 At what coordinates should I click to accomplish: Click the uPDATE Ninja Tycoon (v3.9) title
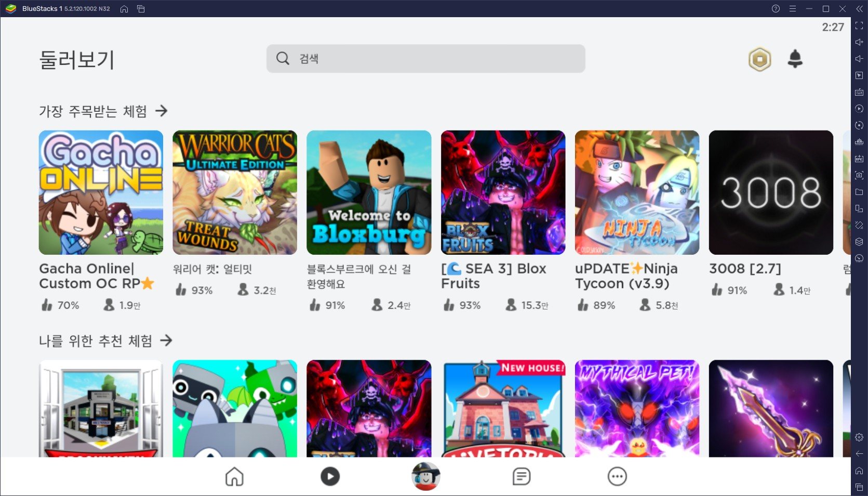(626, 276)
